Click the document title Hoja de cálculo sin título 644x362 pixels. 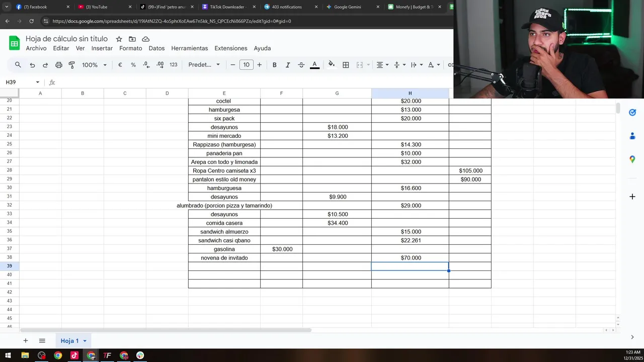(x=67, y=39)
